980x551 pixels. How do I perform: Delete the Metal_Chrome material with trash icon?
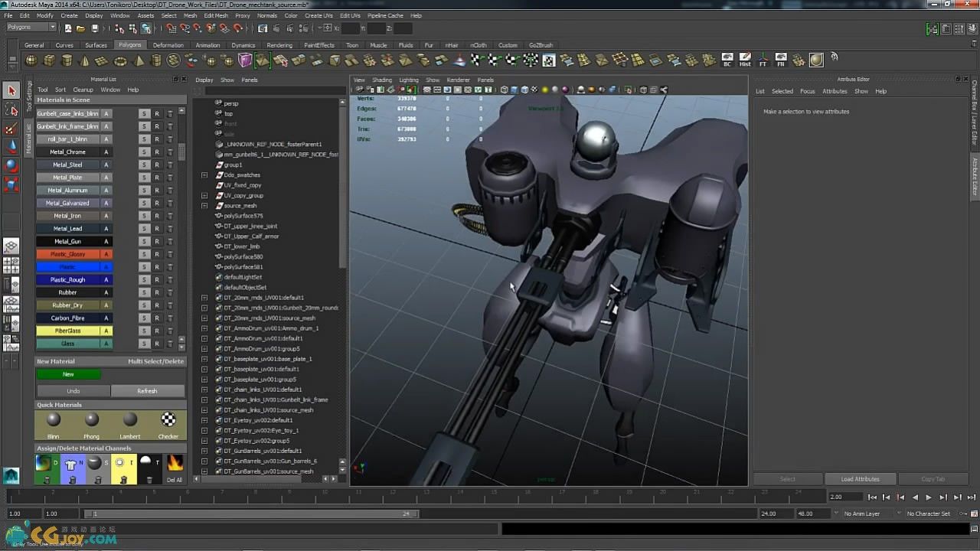tap(170, 152)
